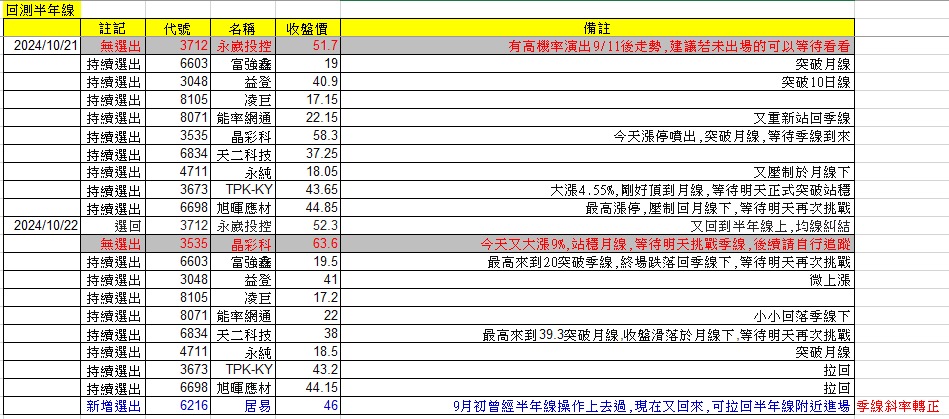Select the closing price 43.65 cell
The height and width of the screenshot is (419, 949).
click(308, 190)
